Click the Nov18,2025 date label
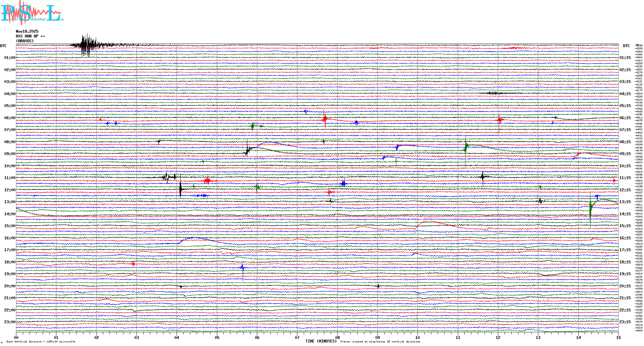Image resolution: width=644 pixels, height=346 pixels. tap(27, 31)
